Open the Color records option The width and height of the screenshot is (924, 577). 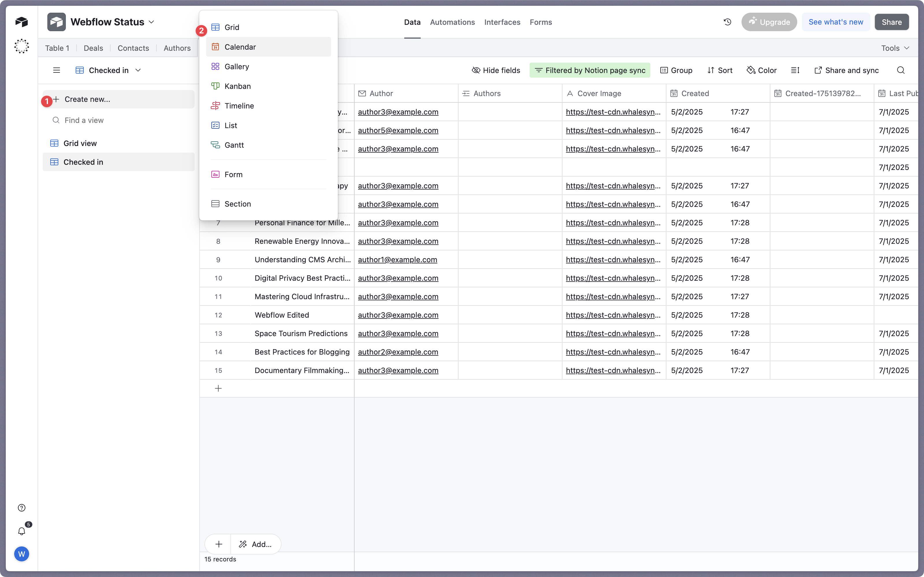pyautogui.click(x=762, y=70)
